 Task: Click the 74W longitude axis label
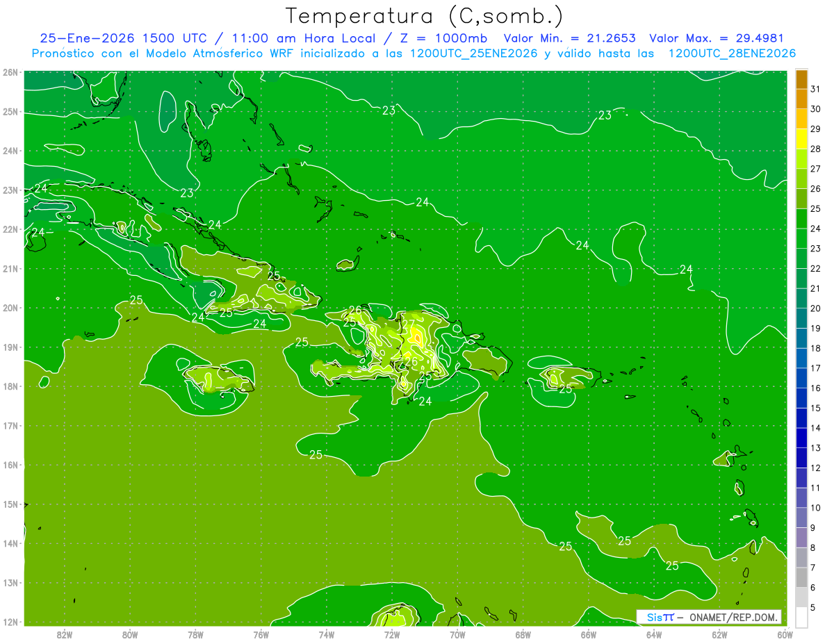point(327,634)
